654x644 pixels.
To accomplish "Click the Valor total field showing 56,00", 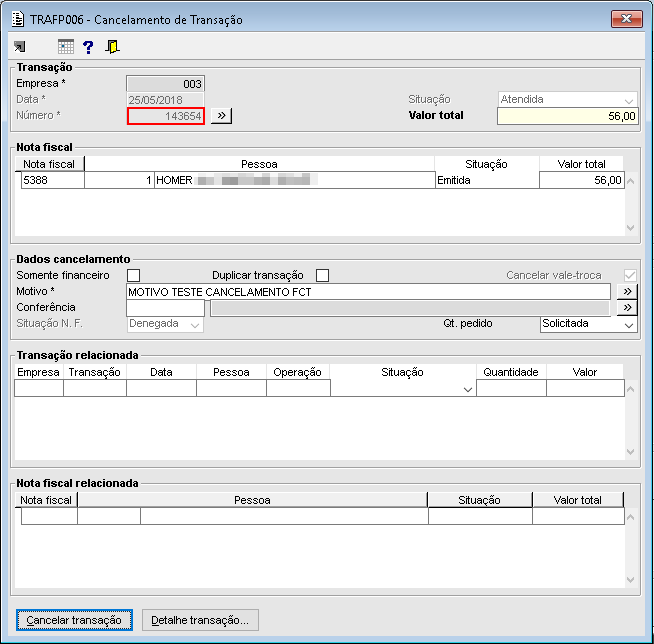I will (567, 116).
